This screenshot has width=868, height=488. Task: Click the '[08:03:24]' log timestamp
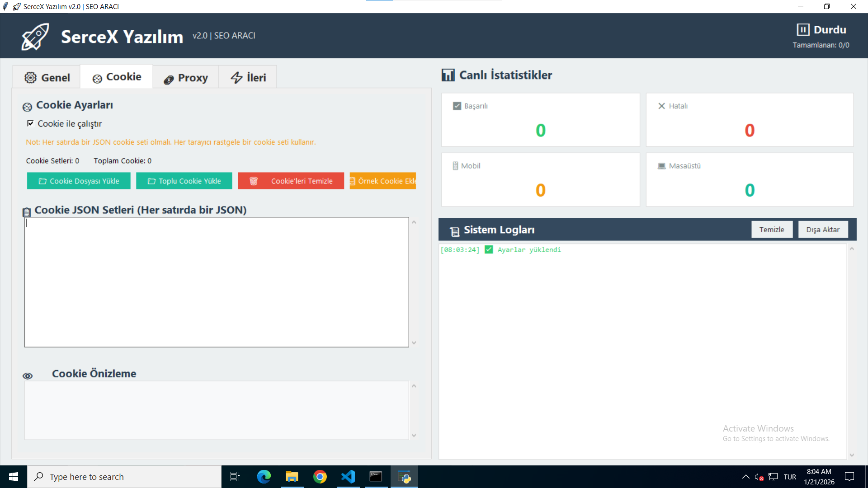click(x=460, y=249)
